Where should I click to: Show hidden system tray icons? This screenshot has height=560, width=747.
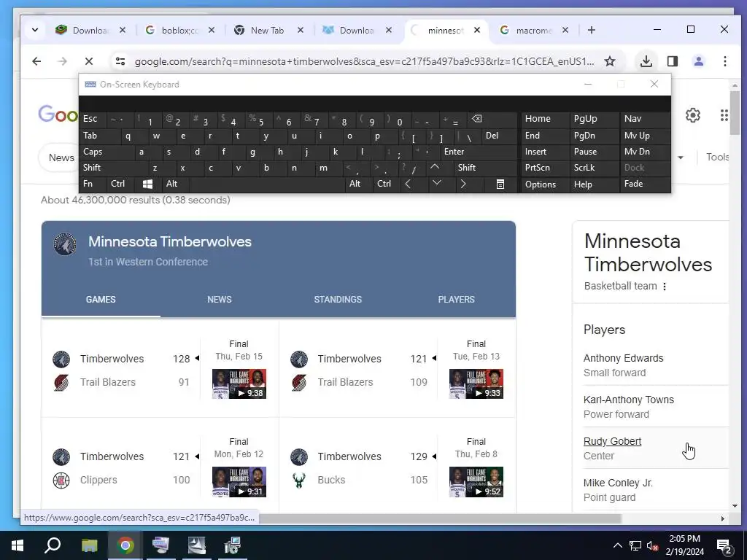pyautogui.click(x=617, y=545)
